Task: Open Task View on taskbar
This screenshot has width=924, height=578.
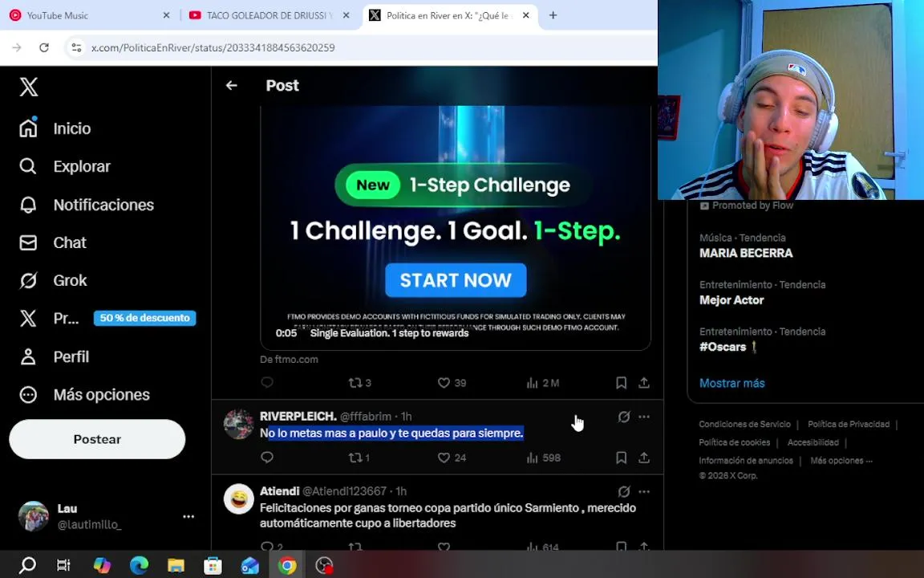Action: click(63, 566)
